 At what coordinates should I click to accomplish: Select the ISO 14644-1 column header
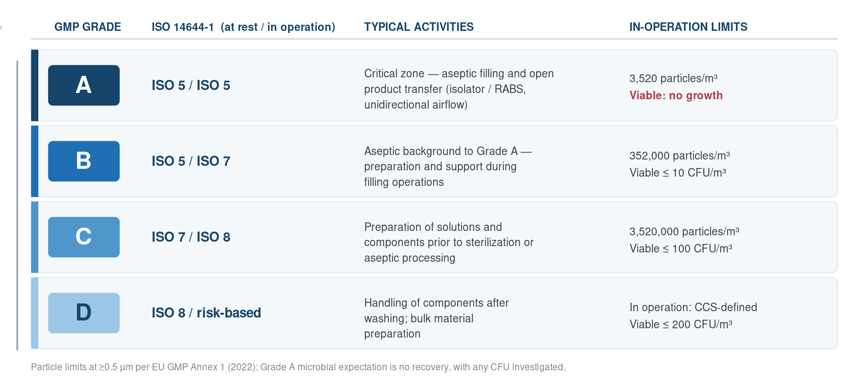tap(243, 27)
